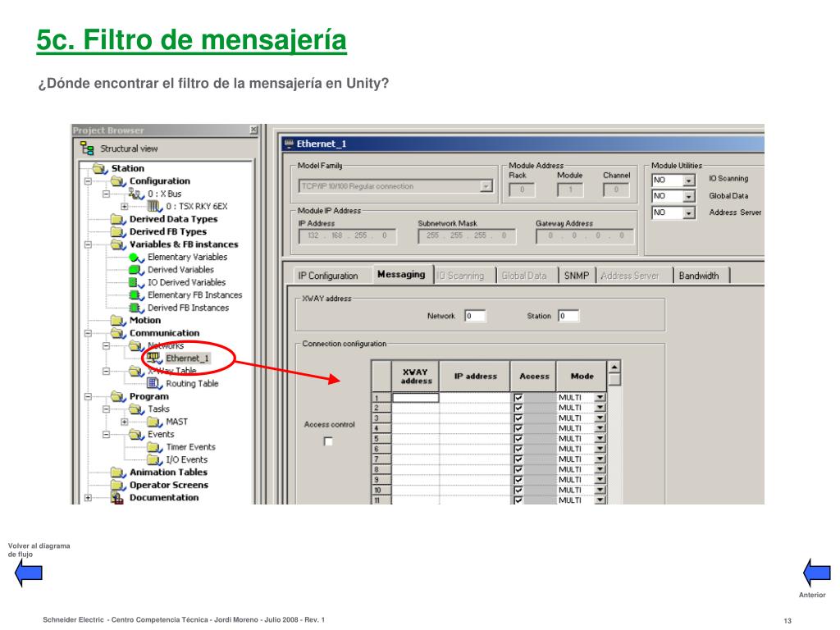The height and width of the screenshot is (630, 840).
Task: Toggle Access checkbox in row 7
Action: pyautogui.click(x=518, y=459)
